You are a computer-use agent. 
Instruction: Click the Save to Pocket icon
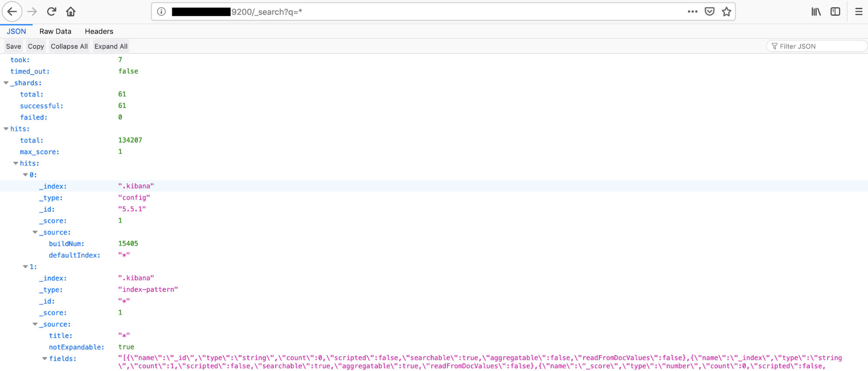tap(710, 12)
